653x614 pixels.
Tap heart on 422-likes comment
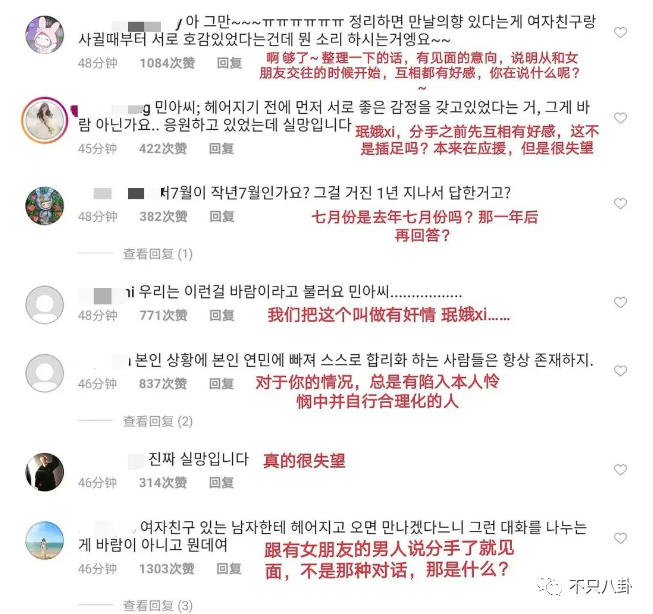click(620, 118)
